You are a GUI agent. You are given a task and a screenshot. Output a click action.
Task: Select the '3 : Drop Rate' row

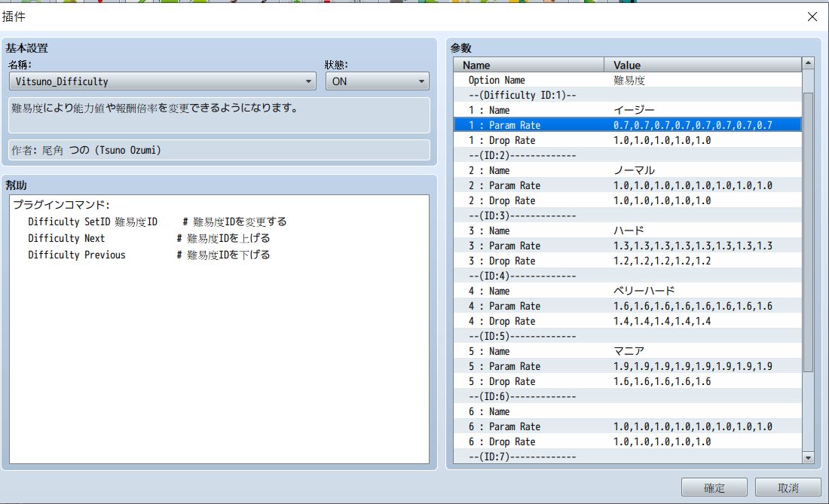(628, 261)
